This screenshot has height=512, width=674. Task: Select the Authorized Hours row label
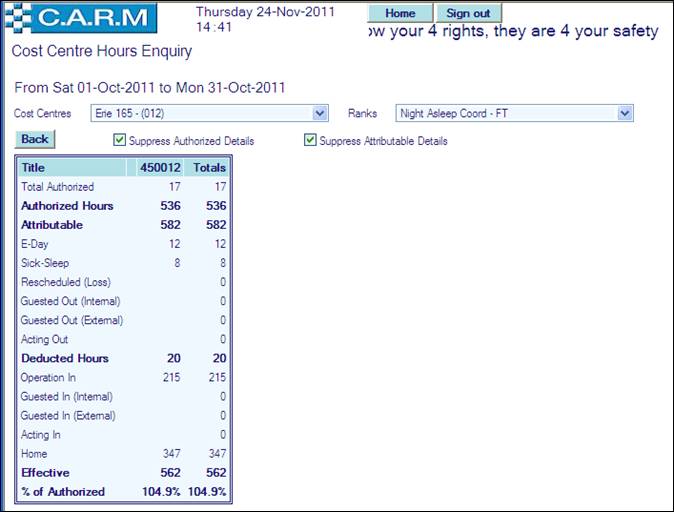click(67, 206)
